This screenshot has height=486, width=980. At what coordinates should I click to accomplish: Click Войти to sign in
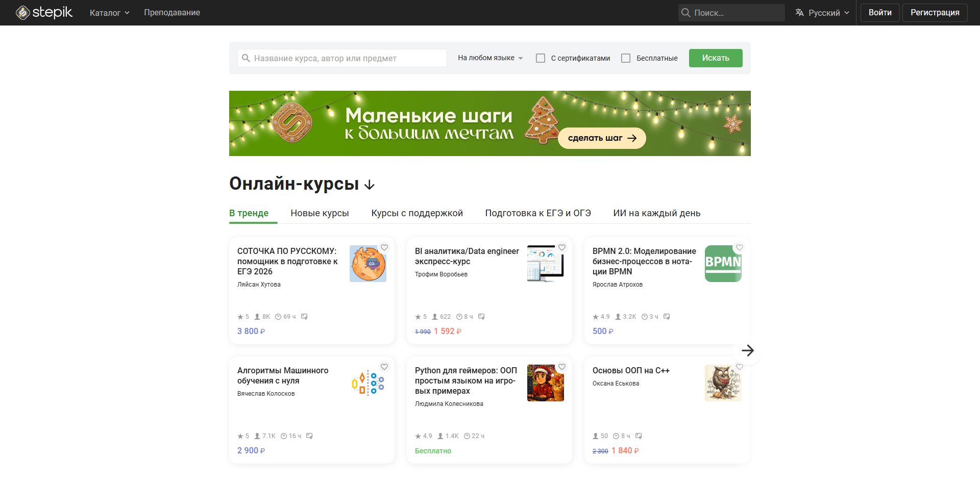879,12
